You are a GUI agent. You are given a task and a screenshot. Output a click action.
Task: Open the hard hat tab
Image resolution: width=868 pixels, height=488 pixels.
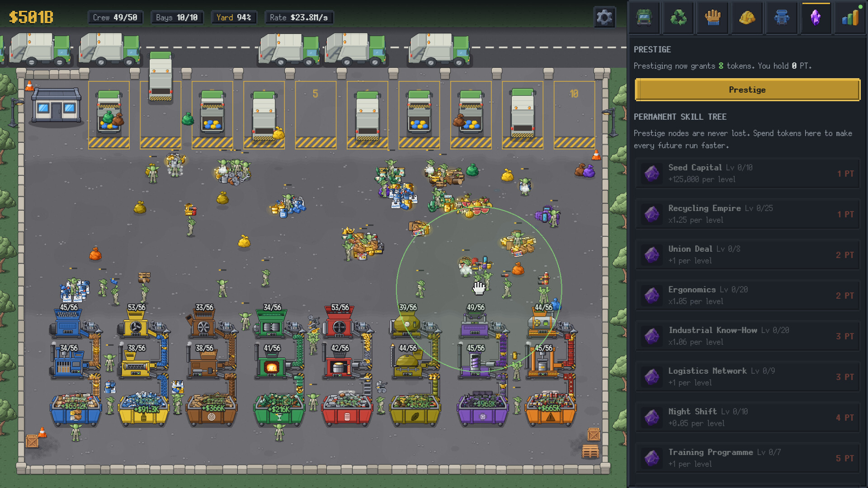(747, 18)
